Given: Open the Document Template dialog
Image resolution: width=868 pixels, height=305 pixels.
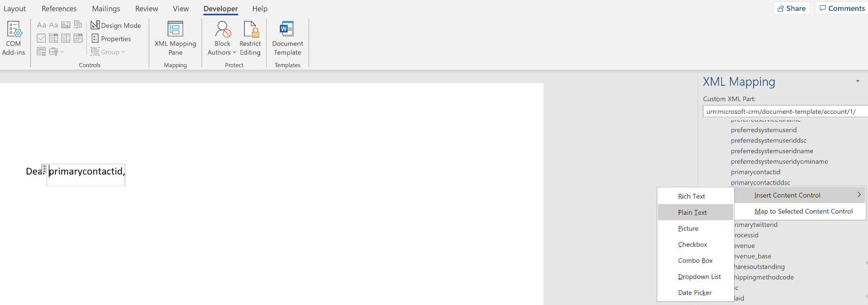Looking at the screenshot, I should tap(288, 38).
